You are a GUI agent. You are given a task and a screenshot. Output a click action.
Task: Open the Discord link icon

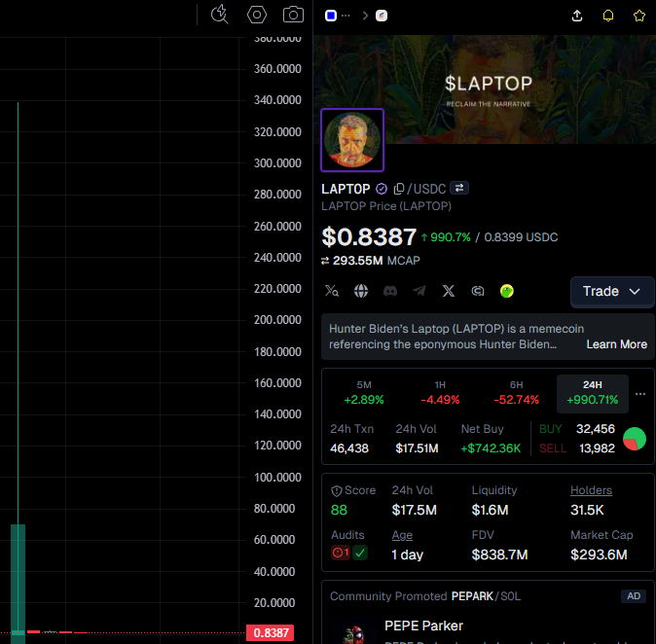click(x=390, y=291)
